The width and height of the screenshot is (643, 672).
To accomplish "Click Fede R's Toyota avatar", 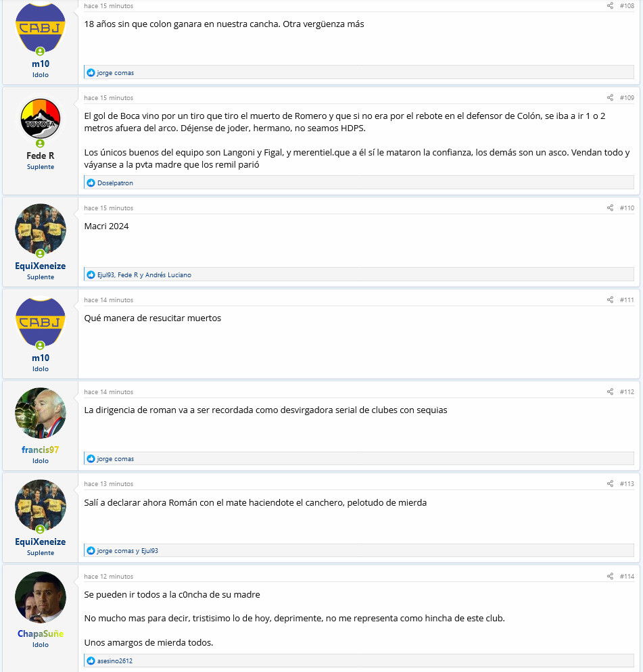I will point(41,119).
